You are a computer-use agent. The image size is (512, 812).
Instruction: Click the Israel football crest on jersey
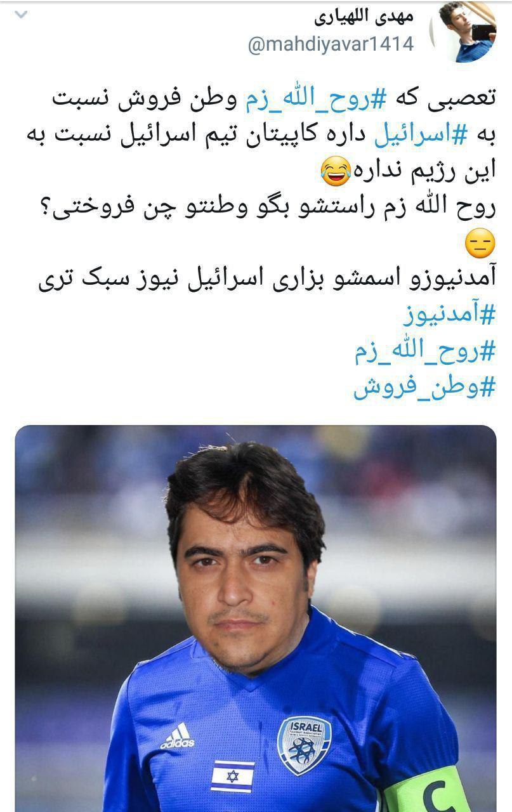tap(303, 744)
